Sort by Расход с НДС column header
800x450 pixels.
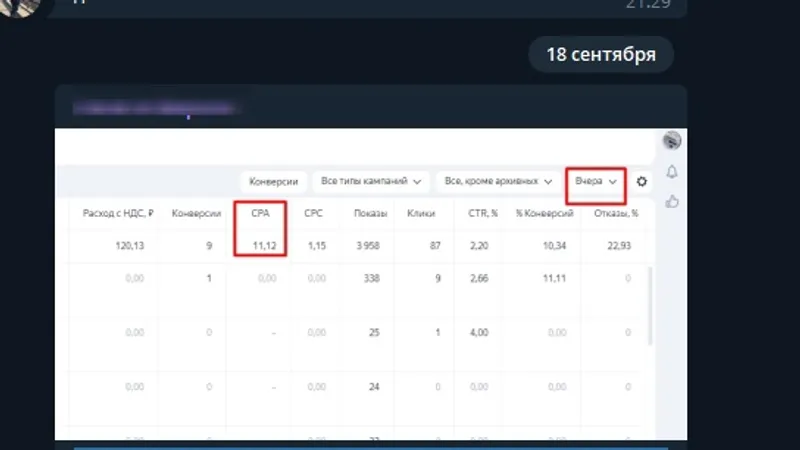click(x=118, y=213)
